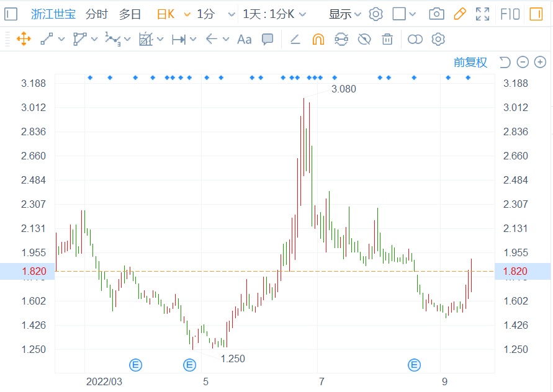Screen dimensions: 553x392
Task: Click the square layout icon
Action: tap(399, 14)
